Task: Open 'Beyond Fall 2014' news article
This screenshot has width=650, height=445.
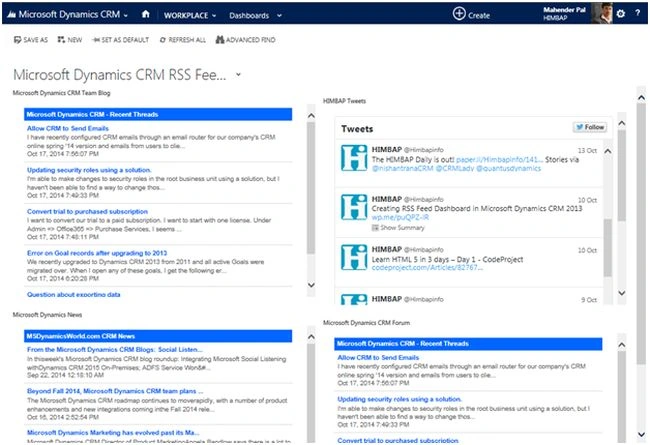Action: pyautogui.click(x=115, y=391)
